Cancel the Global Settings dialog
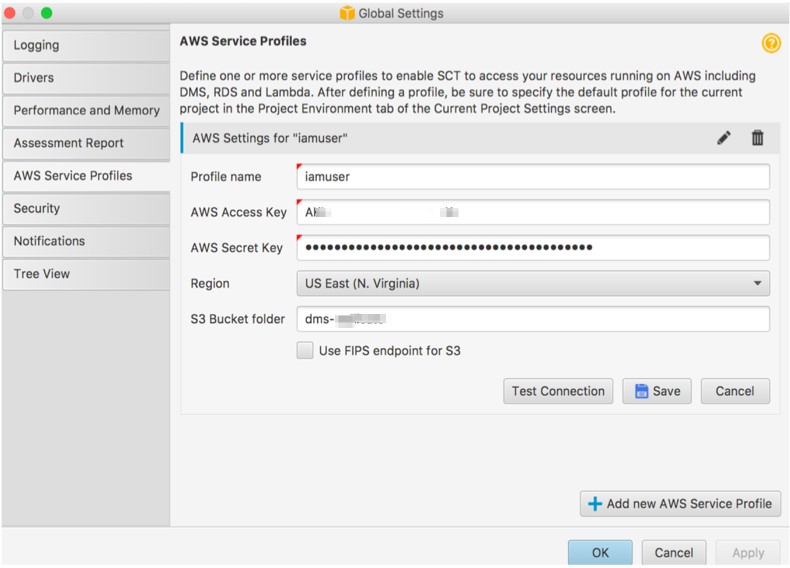This screenshot has height=568, width=790. click(x=674, y=553)
